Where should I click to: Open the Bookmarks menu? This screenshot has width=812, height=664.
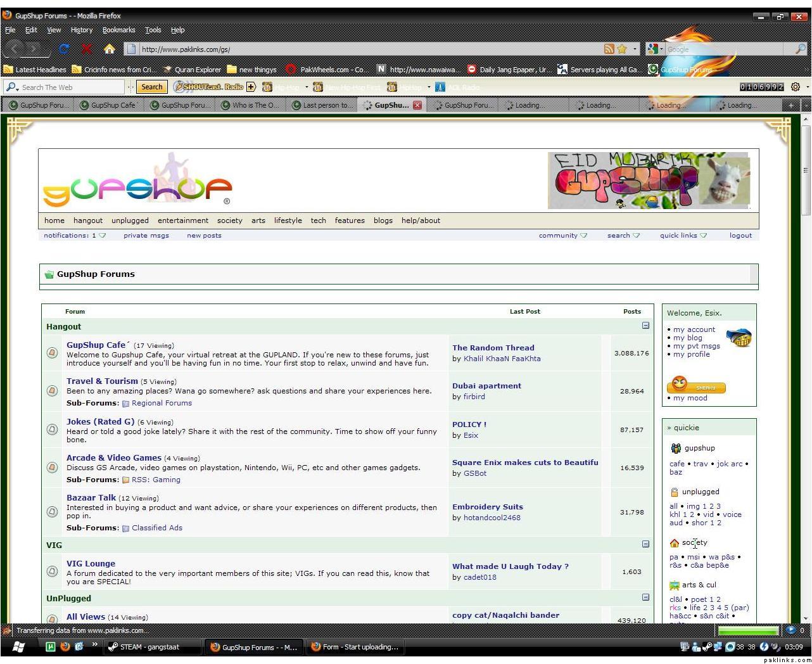click(118, 30)
